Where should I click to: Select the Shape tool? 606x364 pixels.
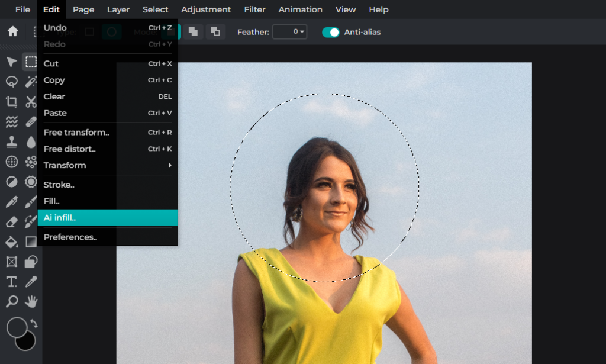tap(31, 262)
